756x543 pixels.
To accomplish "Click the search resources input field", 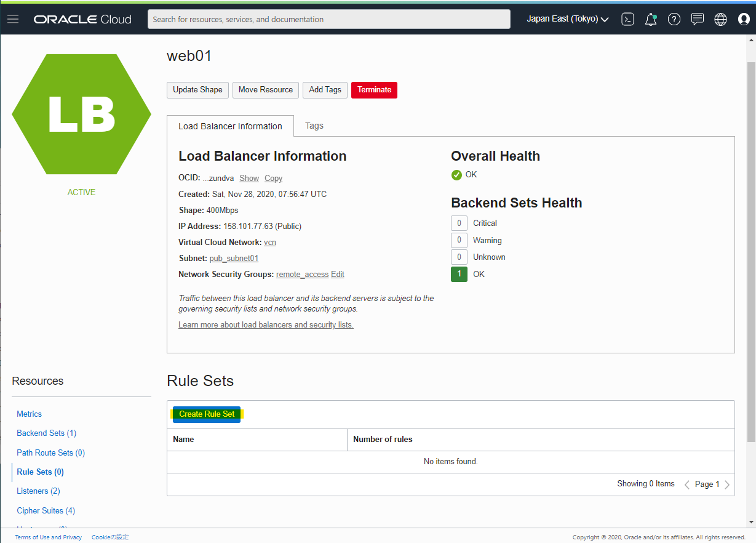I will [329, 19].
